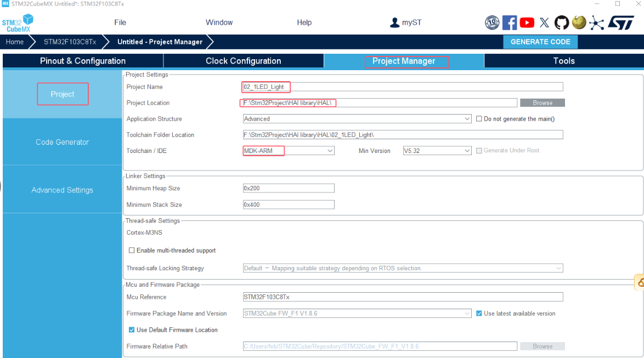644x358 pixels.
Task: Open the Facebook icon link
Action: (x=509, y=22)
